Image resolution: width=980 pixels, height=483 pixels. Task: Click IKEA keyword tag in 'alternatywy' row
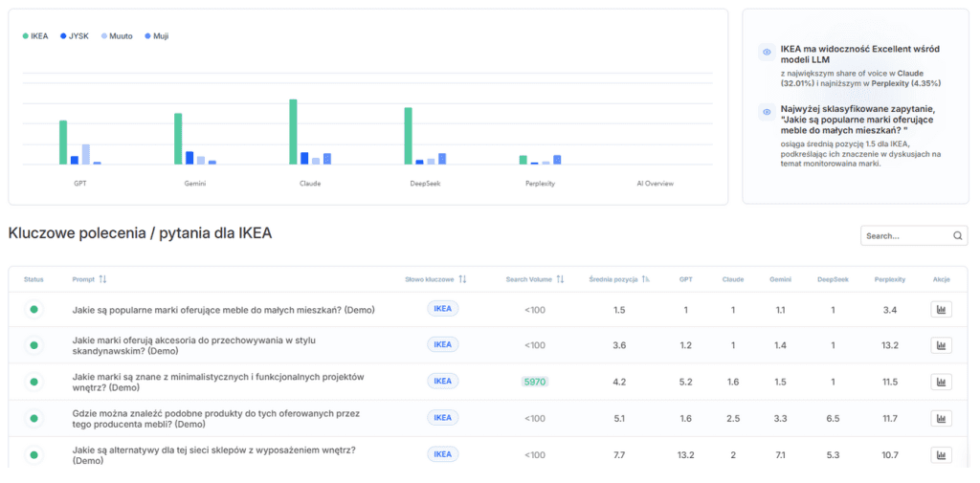pyautogui.click(x=442, y=454)
